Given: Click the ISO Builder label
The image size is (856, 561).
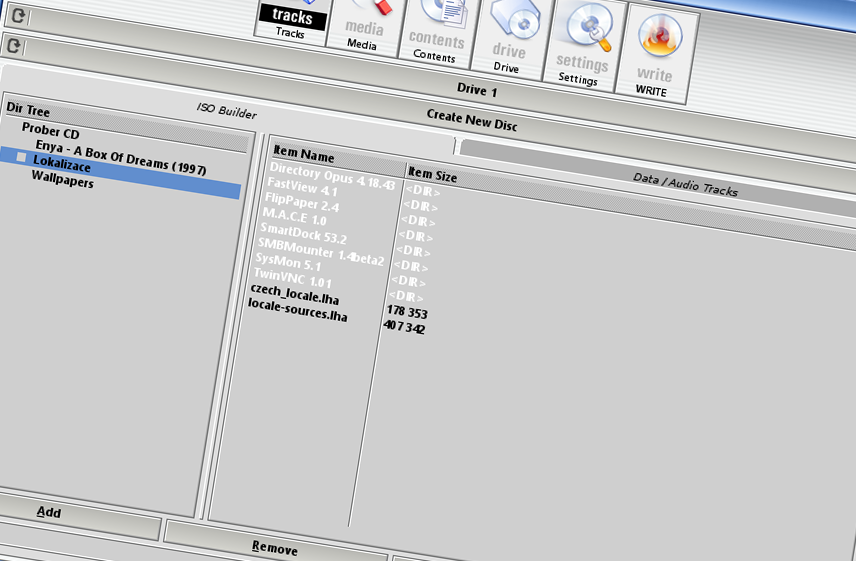Looking at the screenshot, I should pos(226,111).
